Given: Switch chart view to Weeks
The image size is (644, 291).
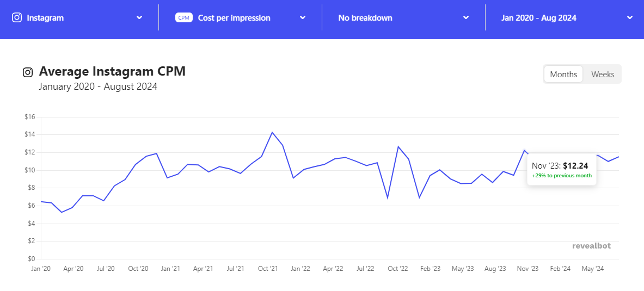Looking at the screenshot, I should [x=603, y=75].
